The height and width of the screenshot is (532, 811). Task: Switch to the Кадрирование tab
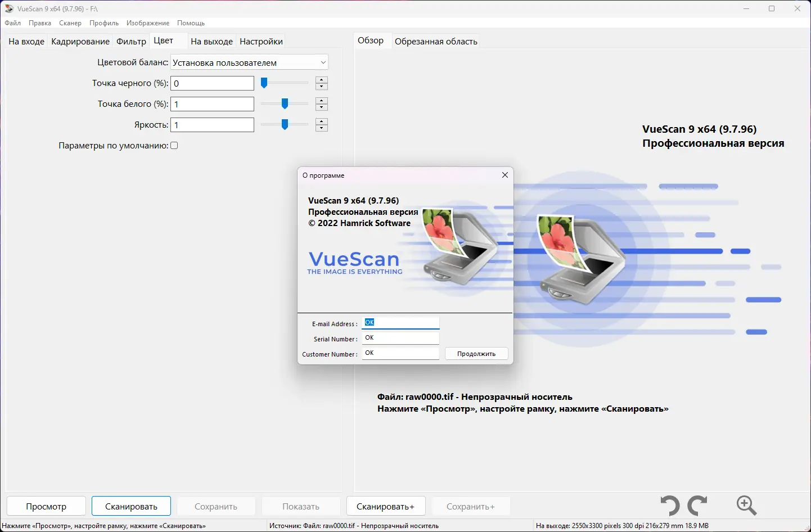80,42
